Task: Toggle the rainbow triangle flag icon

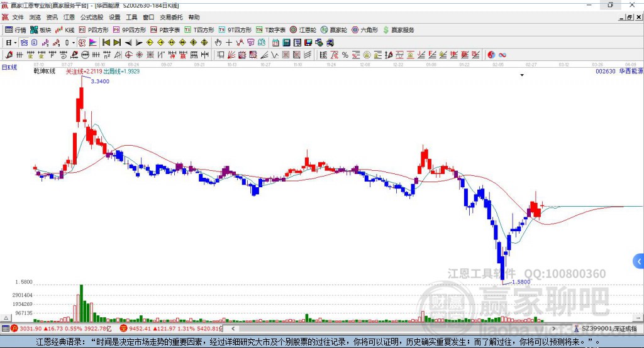Action: click(93, 43)
